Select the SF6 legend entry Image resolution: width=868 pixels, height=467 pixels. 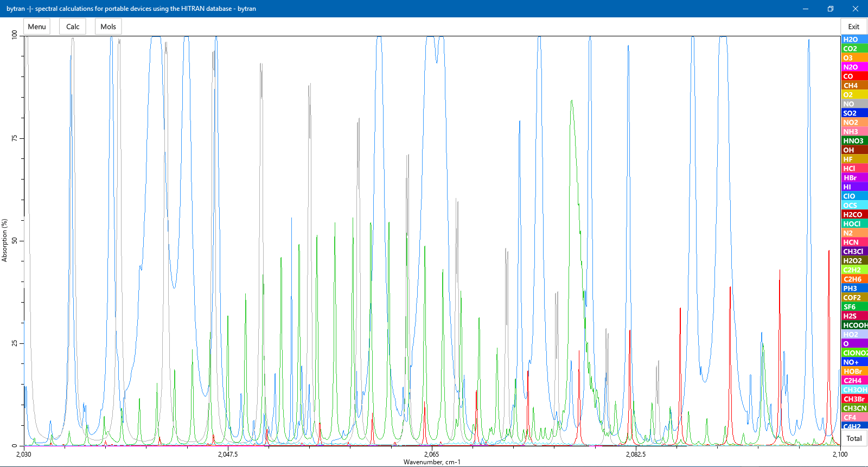point(854,307)
